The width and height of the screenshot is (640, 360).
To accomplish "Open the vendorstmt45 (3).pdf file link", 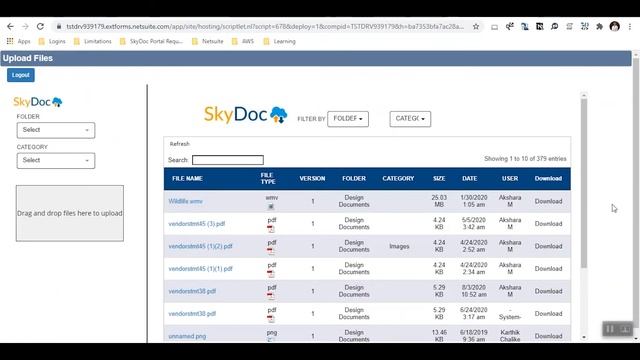I will (x=197, y=224).
